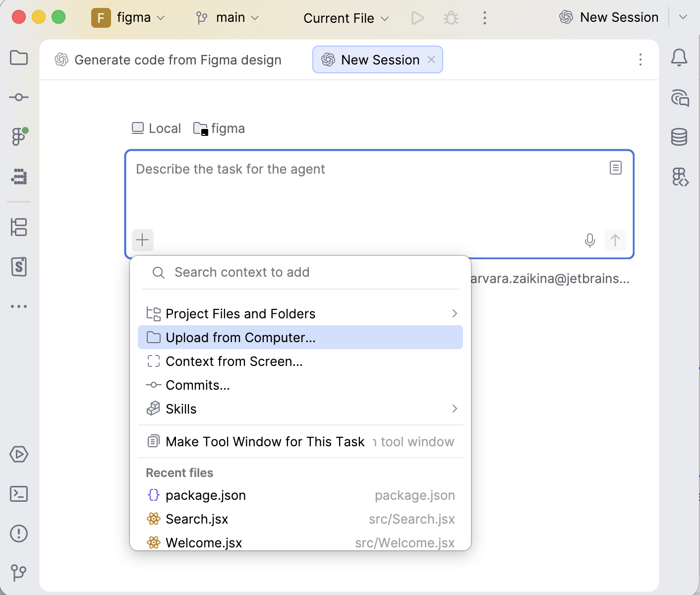The image size is (700, 595).
Task: Open the Commit tool window icon
Action: [x=19, y=97]
